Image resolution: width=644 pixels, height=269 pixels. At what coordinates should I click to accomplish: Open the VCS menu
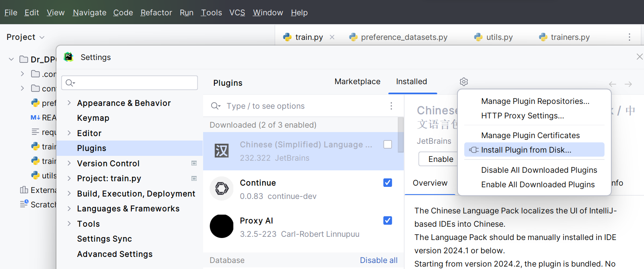(x=237, y=12)
